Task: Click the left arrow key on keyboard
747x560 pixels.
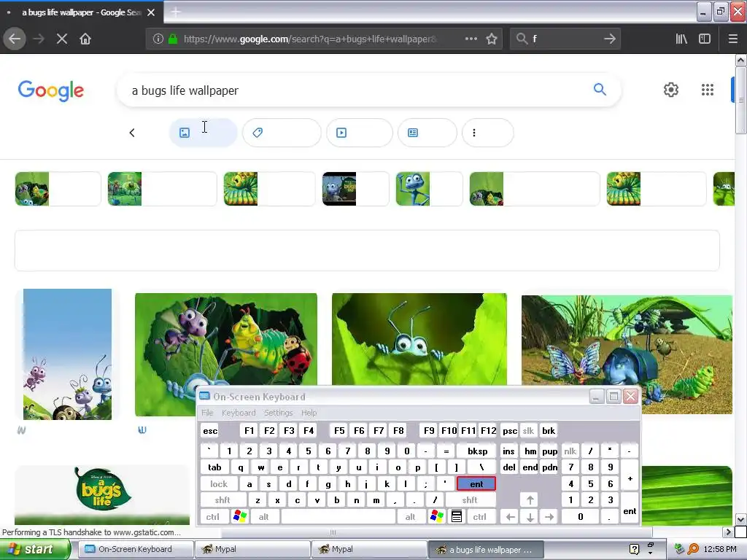Action: (x=510, y=517)
